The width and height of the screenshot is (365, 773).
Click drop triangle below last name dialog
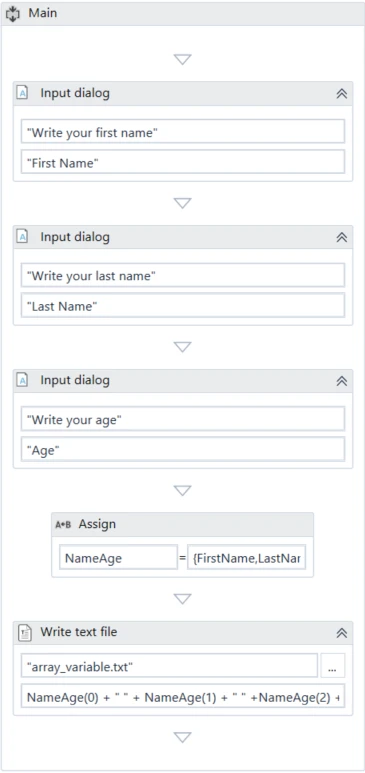(x=182, y=347)
